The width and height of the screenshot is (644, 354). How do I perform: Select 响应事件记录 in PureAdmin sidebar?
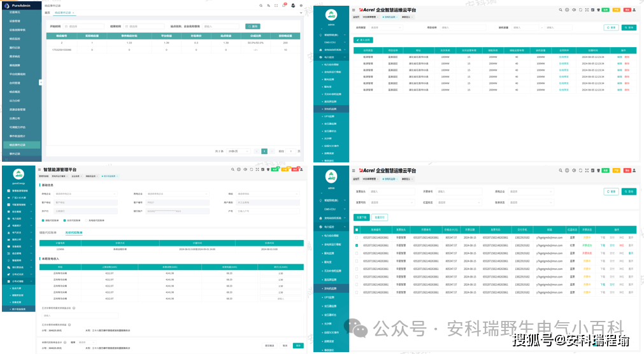tap(22, 145)
